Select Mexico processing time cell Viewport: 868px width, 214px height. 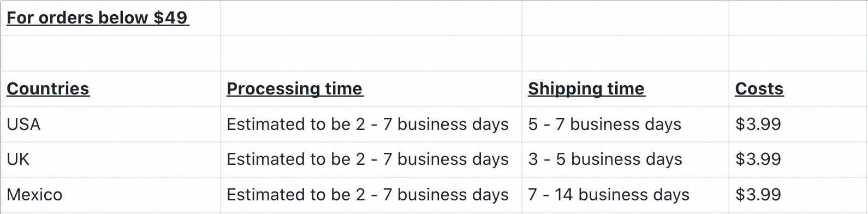pos(371,194)
